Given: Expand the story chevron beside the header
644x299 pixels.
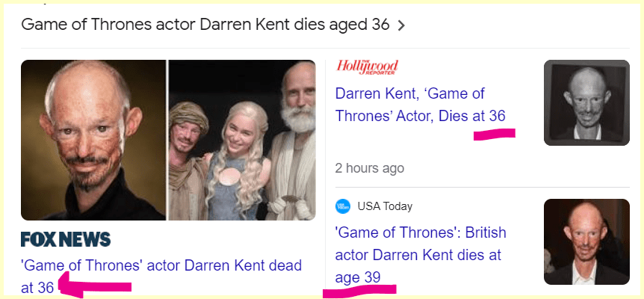Looking at the screenshot, I should point(402,25).
